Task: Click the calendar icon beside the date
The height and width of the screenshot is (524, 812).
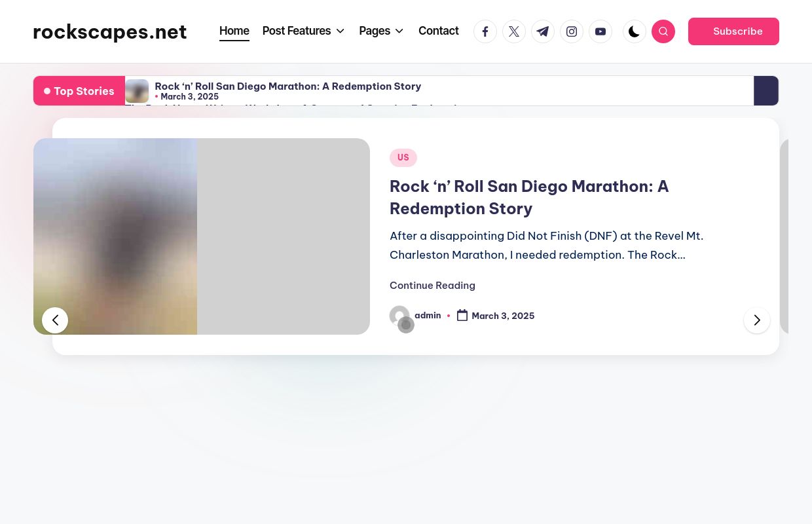Action: tap(462, 316)
